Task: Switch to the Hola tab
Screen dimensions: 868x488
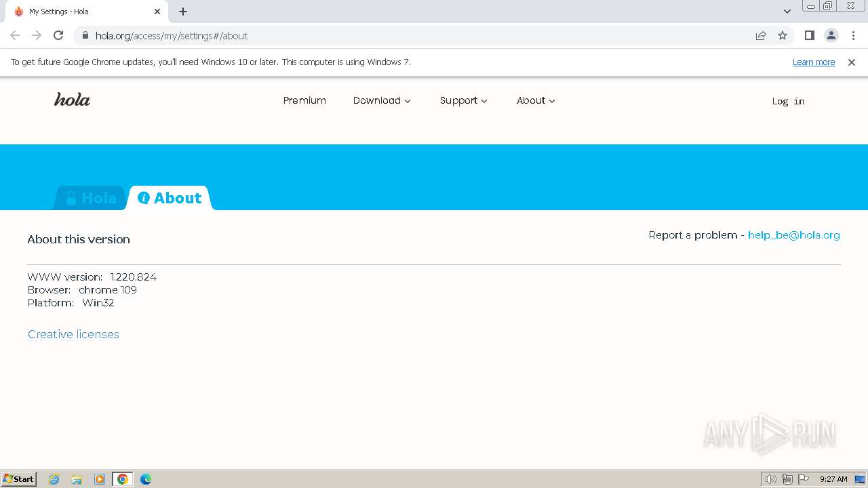Action: tap(90, 198)
